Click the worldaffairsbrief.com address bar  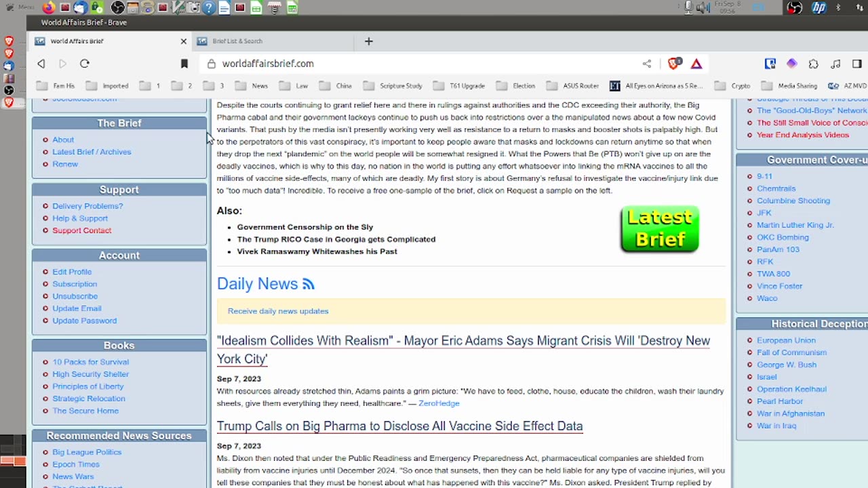pyautogui.click(x=420, y=64)
